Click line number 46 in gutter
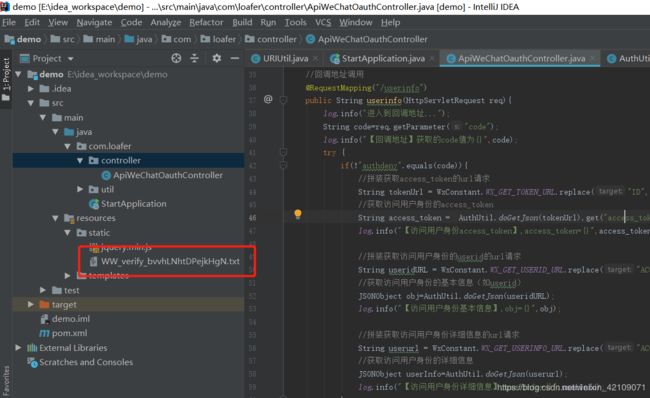 coord(252,218)
